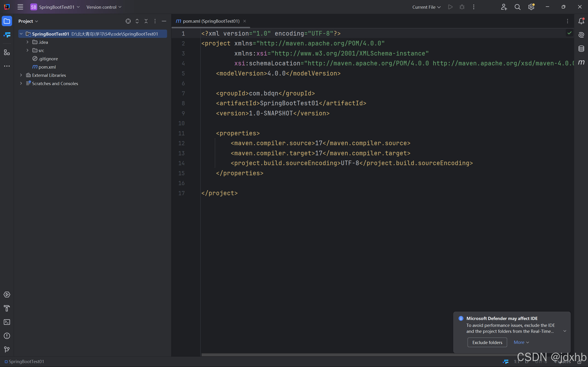Expand the src folder
The width and height of the screenshot is (588, 367).
tap(28, 50)
